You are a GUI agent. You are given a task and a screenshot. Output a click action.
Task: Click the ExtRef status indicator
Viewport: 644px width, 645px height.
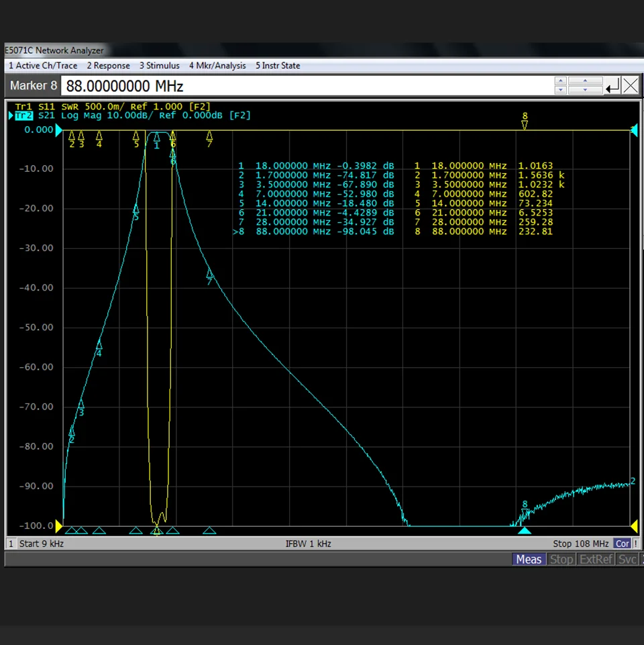click(596, 560)
